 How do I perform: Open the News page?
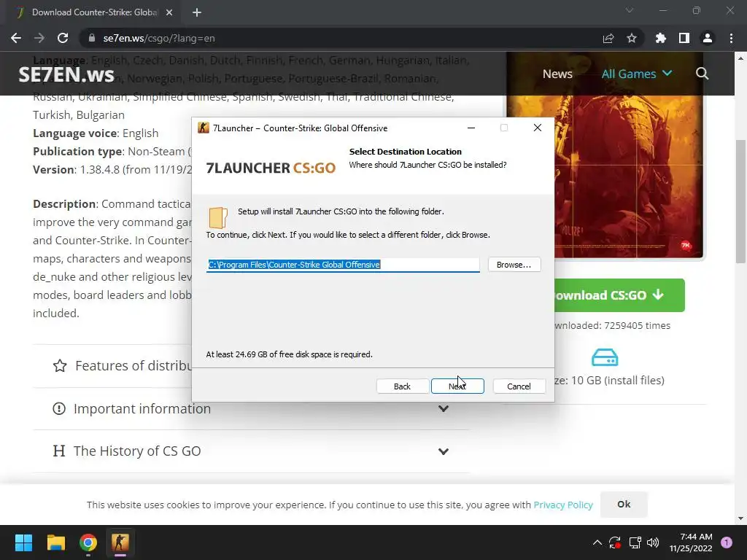[x=557, y=74]
